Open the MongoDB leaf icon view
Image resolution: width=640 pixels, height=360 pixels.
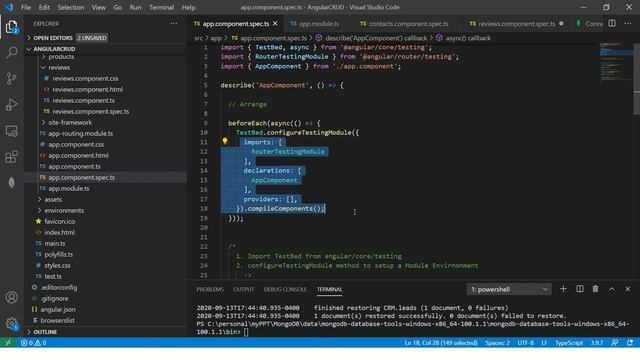pos(11,182)
